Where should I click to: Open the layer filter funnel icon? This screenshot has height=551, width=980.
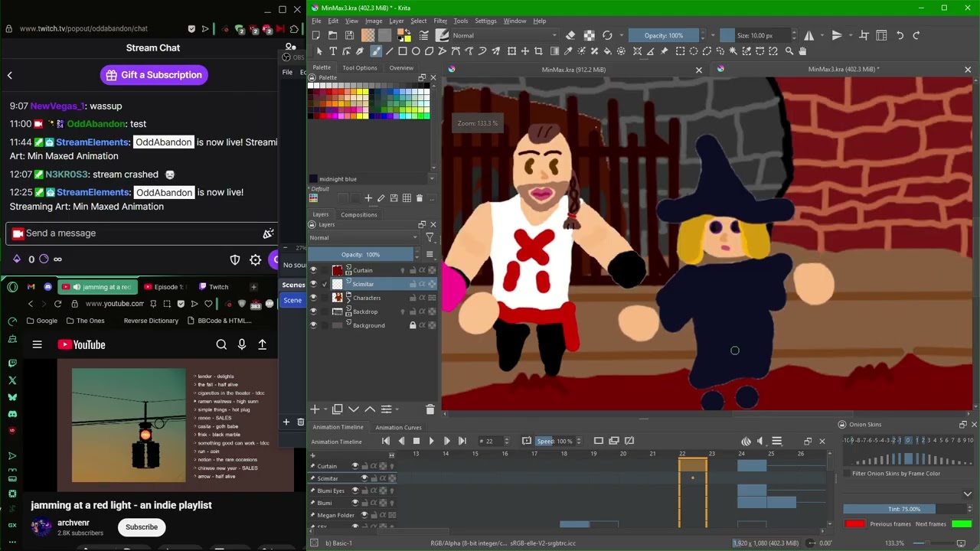[x=430, y=238]
